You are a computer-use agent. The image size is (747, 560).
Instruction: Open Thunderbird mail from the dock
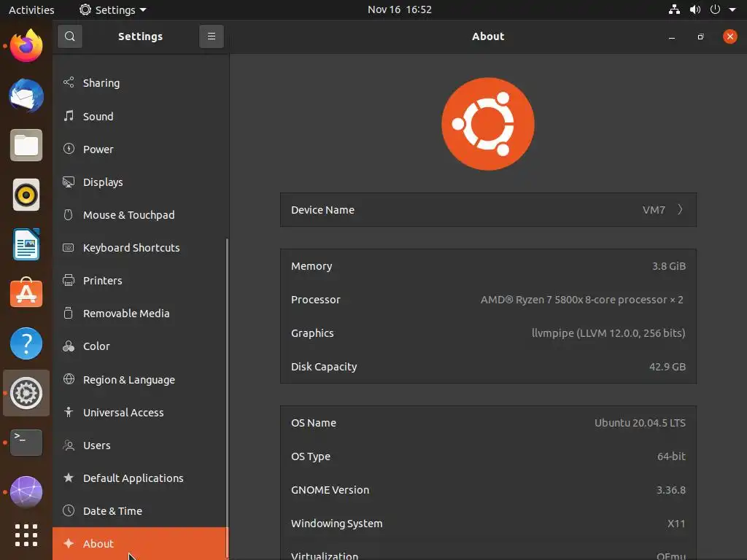click(26, 96)
